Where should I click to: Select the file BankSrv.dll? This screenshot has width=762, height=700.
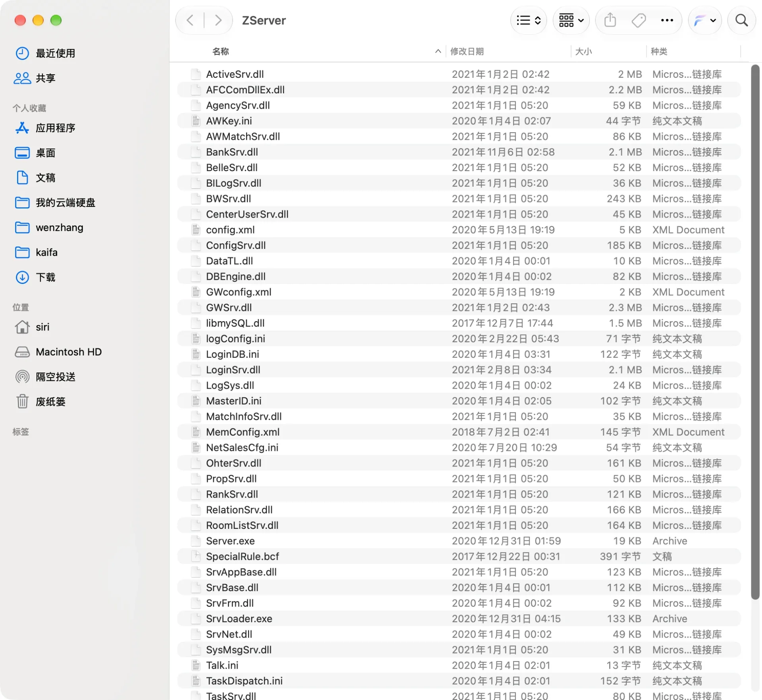pos(459,152)
